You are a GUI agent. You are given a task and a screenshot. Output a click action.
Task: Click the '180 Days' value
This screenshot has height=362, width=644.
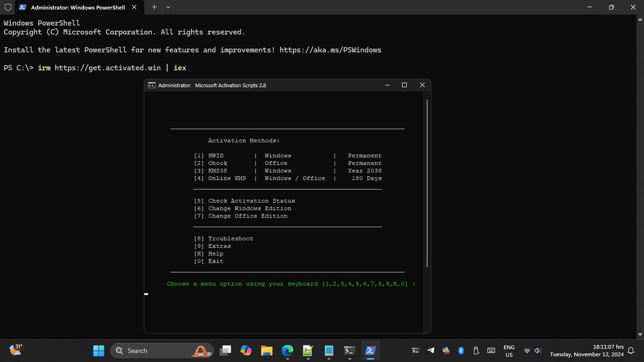click(x=367, y=178)
